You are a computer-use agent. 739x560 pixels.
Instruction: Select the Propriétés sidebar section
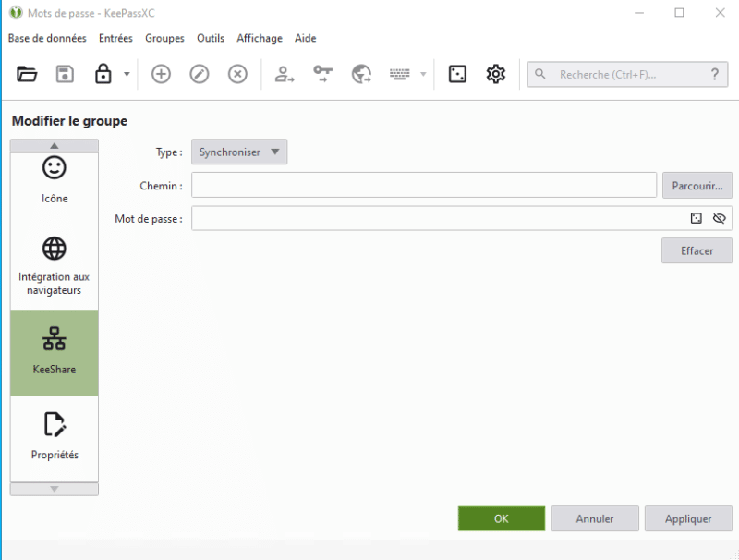coord(55,437)
